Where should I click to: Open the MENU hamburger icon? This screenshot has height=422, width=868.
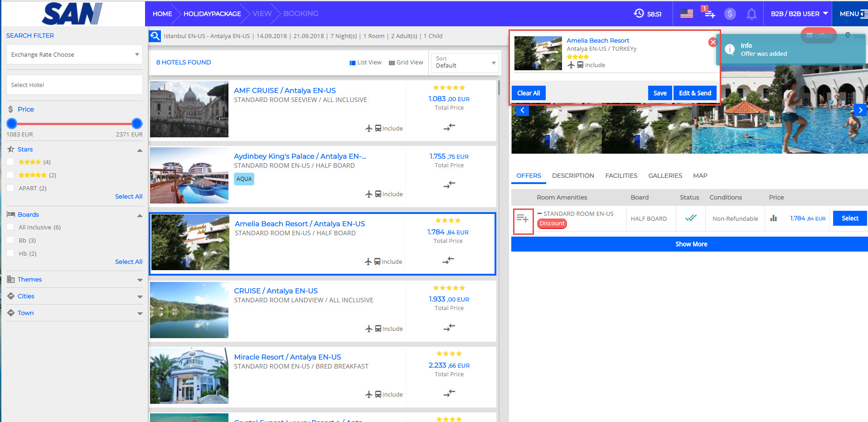coord(864,14)
